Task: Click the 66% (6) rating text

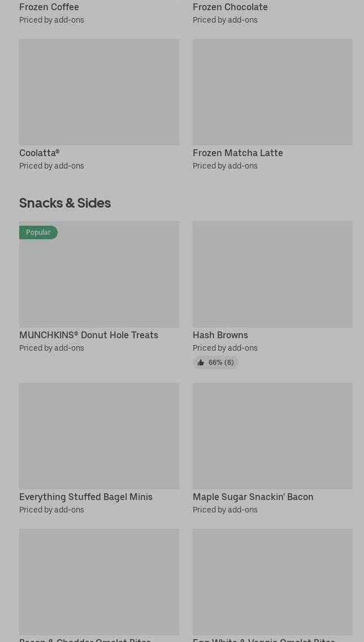Action: tap(221, 363)
